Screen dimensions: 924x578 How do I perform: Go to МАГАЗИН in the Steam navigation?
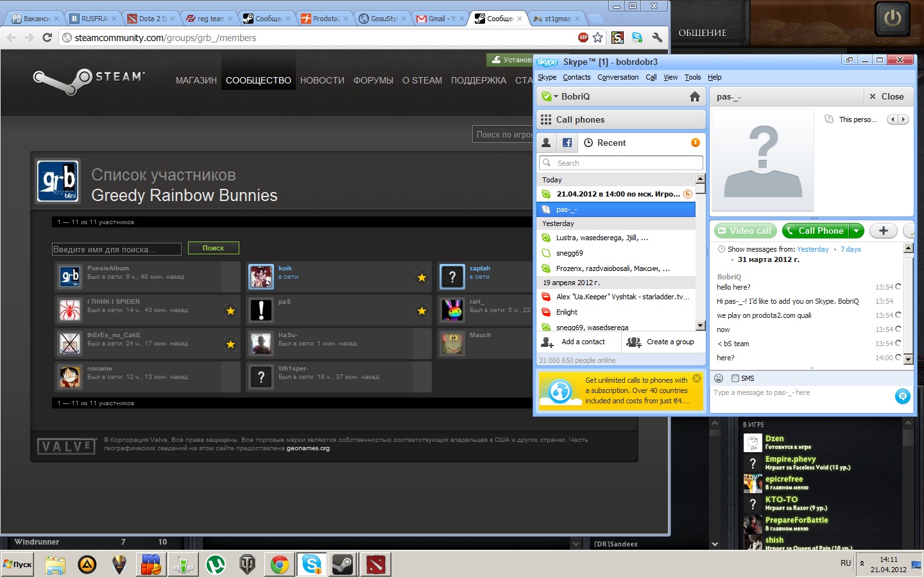tap(196, 80)
